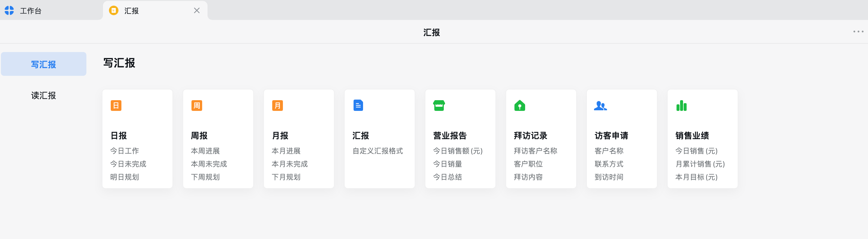Viewport: 868px width, 239px height.
Task: Click the 工作台 tab blue logo icon
Action: (x=9, y=10)
